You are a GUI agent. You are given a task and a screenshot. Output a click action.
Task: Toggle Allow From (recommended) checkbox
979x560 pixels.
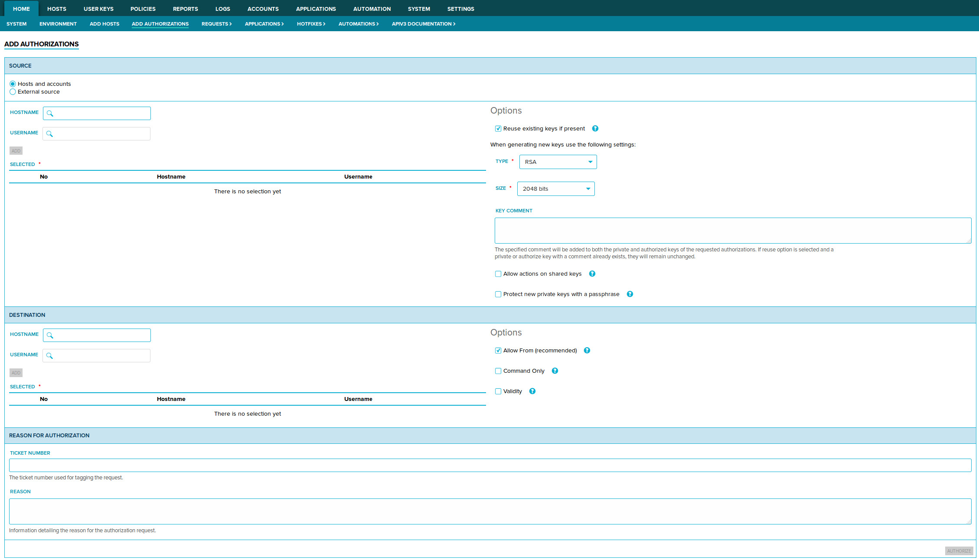pyautogui.click(x=498, y=351)
